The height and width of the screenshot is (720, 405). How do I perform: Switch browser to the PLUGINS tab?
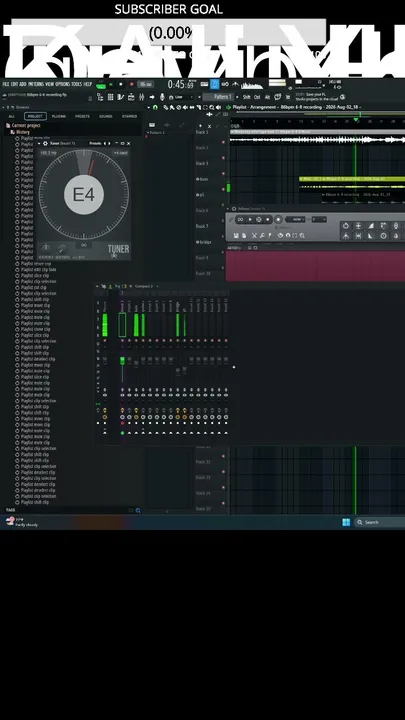[x=59, y=116]
